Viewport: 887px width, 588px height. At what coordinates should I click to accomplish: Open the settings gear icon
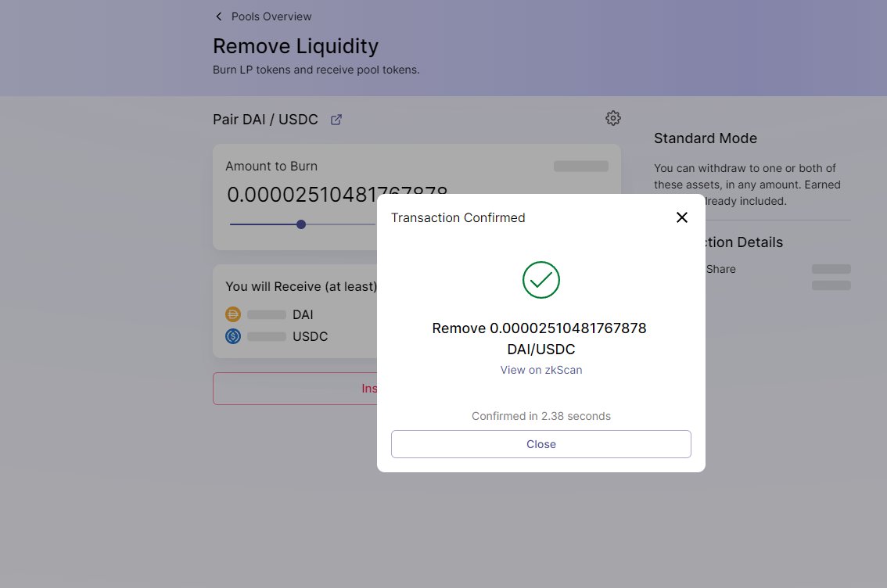(612, 118)
